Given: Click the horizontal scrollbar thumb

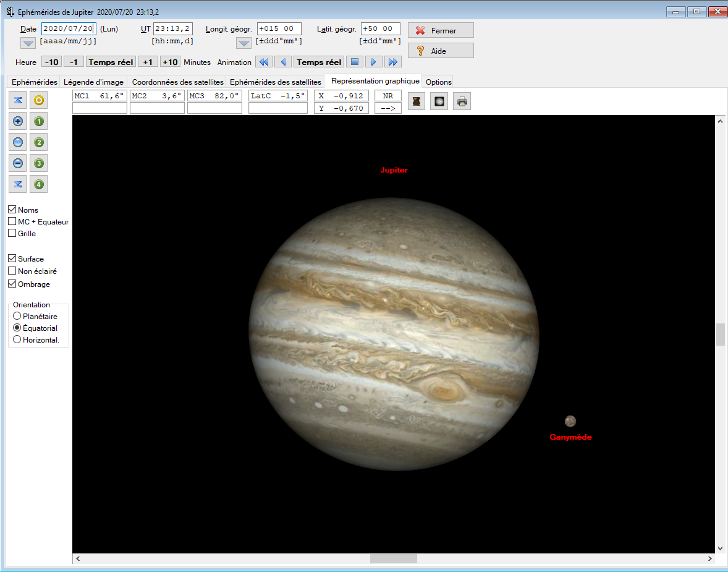Looking at the screenshot, I should click(x=393, y=558).
